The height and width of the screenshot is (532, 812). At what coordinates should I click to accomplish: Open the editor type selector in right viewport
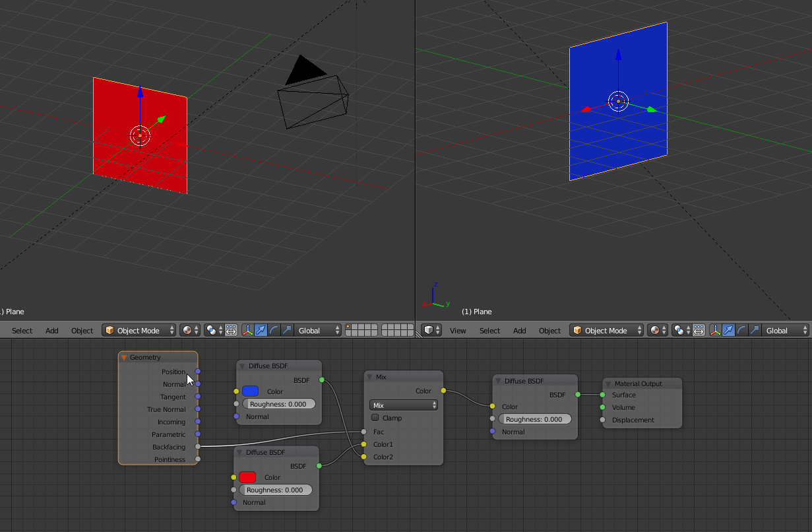tap(432, 330)
